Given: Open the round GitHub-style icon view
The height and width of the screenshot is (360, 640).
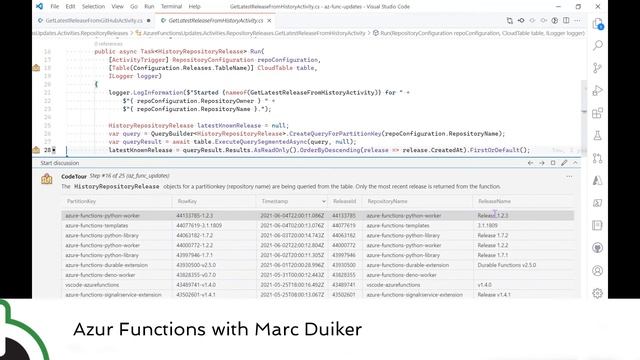Looking at the screenshot, I should point(598,248).
